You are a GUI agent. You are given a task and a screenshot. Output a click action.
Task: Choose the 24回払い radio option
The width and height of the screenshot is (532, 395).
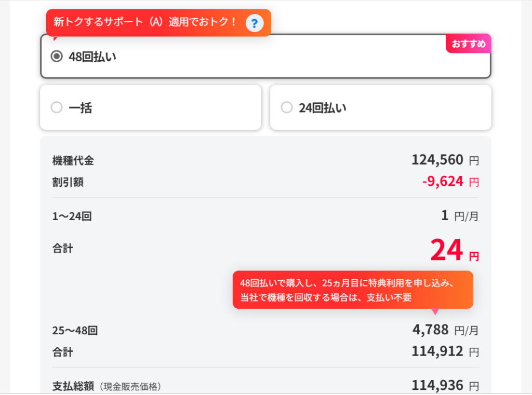tap(287, 107)
